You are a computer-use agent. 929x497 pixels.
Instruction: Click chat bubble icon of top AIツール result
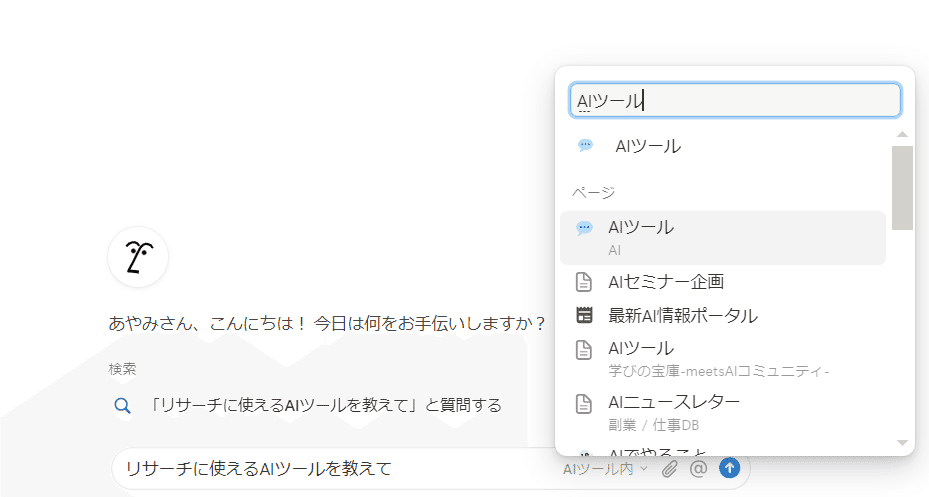click(x=586, y=146)
